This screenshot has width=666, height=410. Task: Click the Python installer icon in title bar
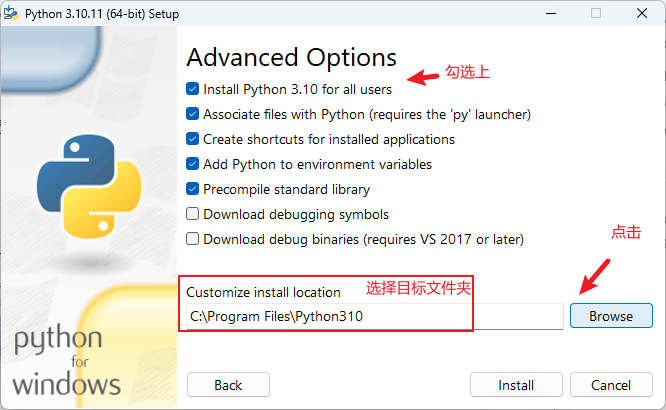(12, 13)
